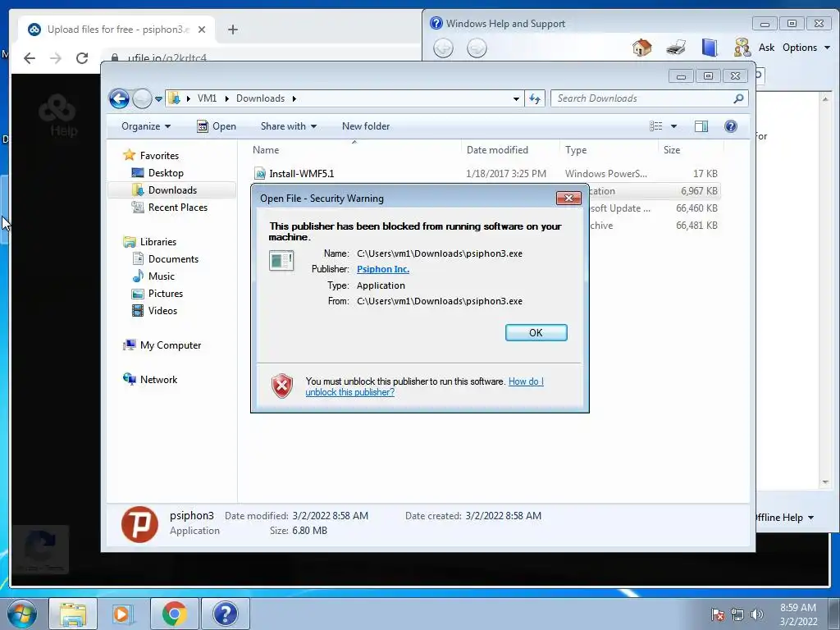Open Explorer help question-mark icon
Image resolution: width=840 pixels, height=630 pixels.
coord(730,126)
